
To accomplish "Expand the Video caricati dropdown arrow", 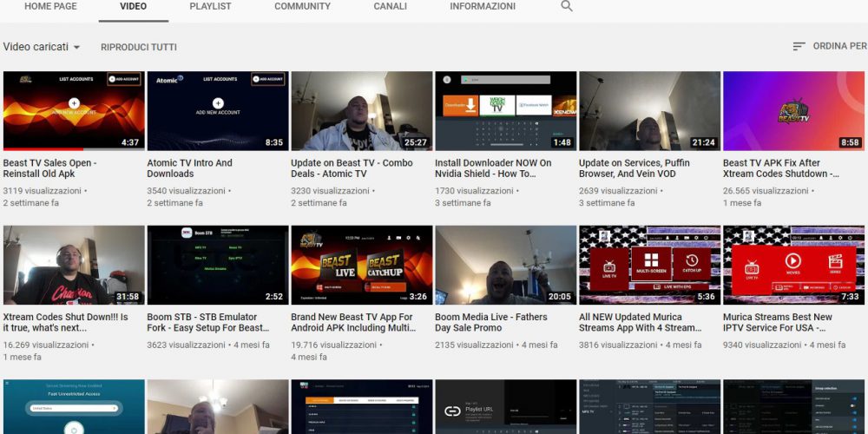I will pos(76,47).
